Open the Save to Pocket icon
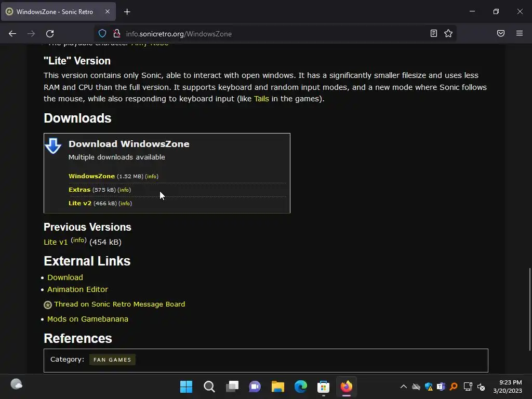The width and height of the screenshot is (532, 399). [500, 33]
